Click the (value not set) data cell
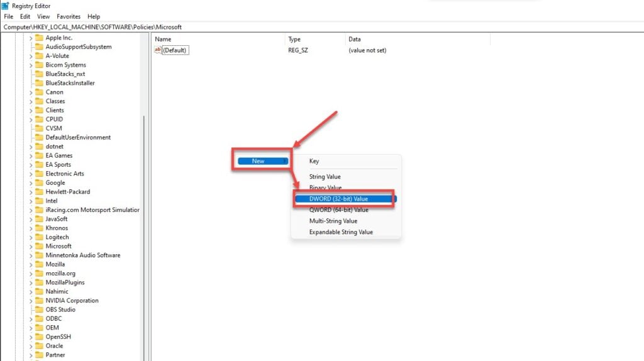644x361 pixels. tap(367, 50)
